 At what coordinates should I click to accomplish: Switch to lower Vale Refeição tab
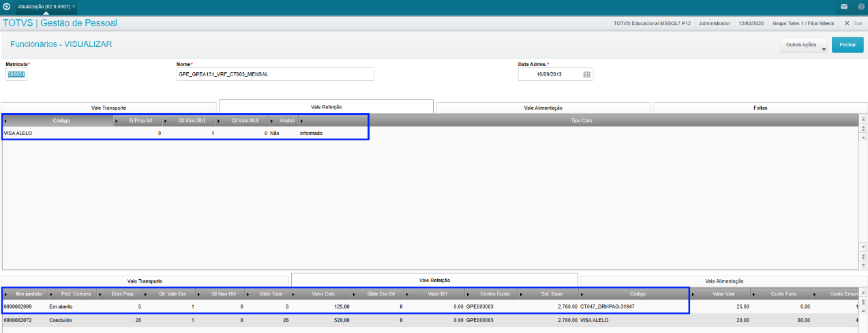[434, 280]
